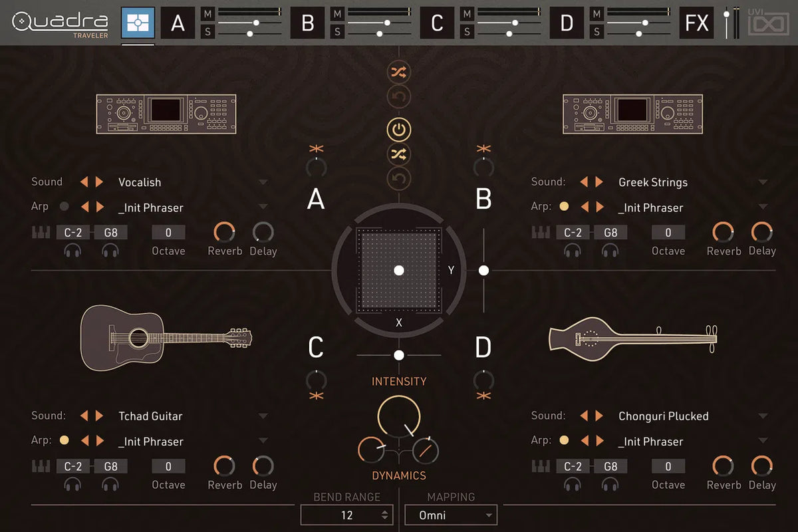This screenshot has height=532, width=798.
Task: Expand the Vocalish sound preset list
Action: click(263, 182)
